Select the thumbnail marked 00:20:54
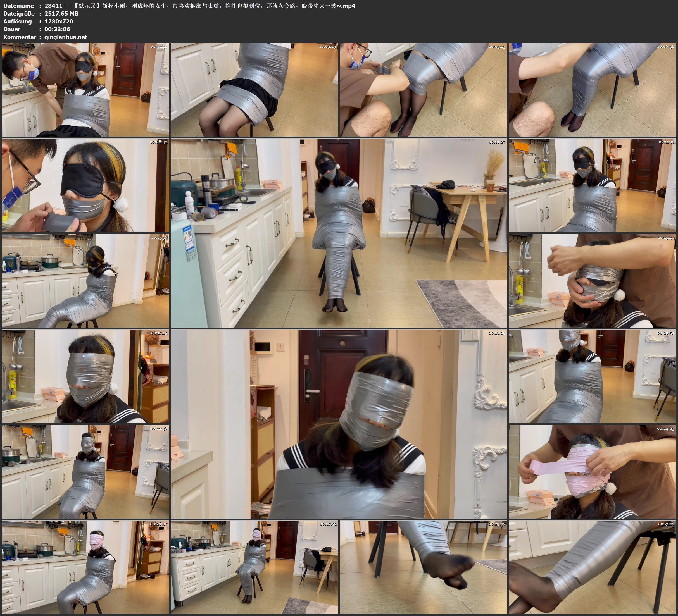678x616 pixels. tap(592, 376)
